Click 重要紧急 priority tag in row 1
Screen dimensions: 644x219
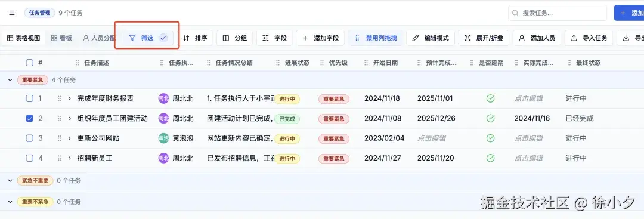[x=334, y=99]
